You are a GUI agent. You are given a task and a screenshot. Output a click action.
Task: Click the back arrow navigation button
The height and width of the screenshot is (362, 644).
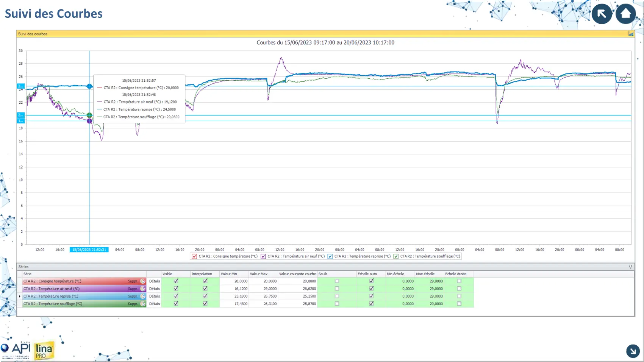602,14
